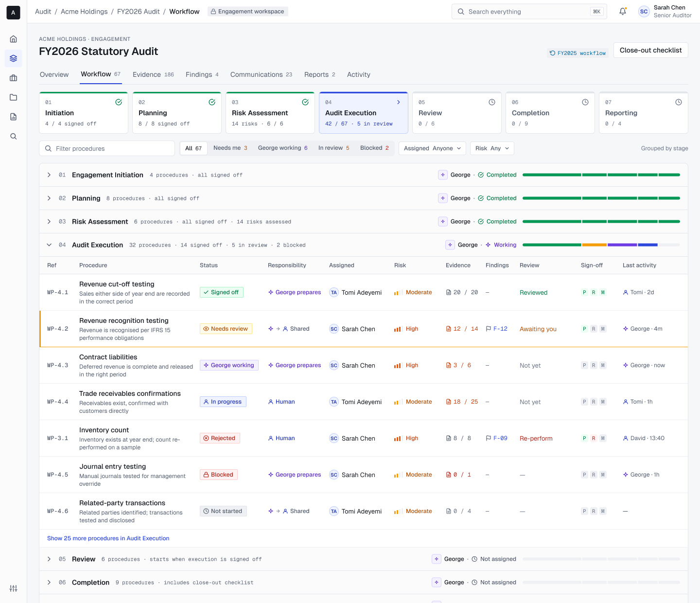Click the 'A' app logo

tap(13, 13)
